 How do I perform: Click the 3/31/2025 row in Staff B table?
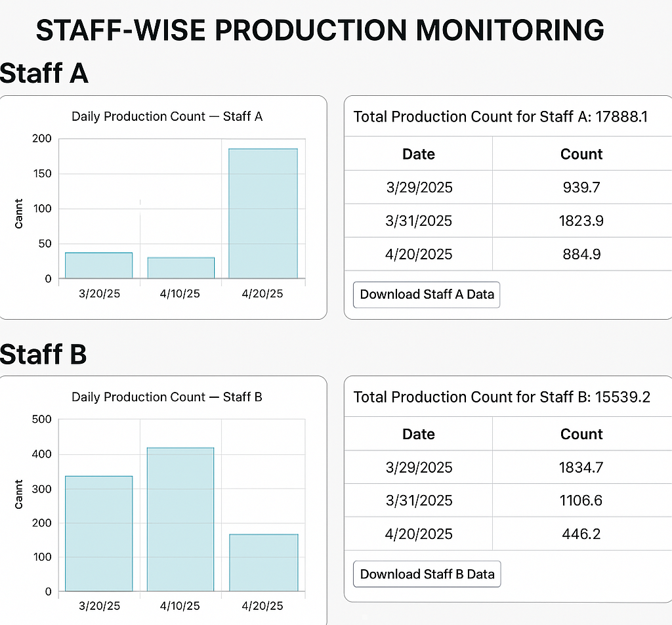coord(418,500)
